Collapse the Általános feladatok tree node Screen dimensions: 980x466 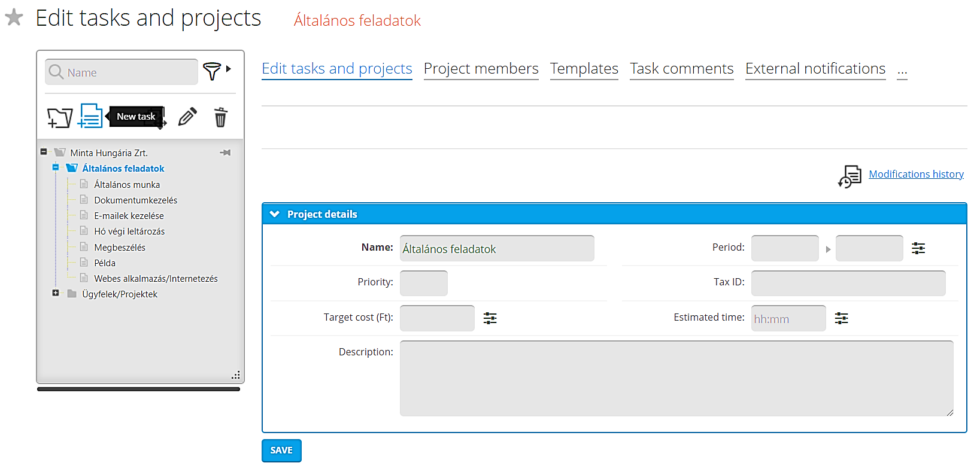pyautogui.click(x=56, y=167)
